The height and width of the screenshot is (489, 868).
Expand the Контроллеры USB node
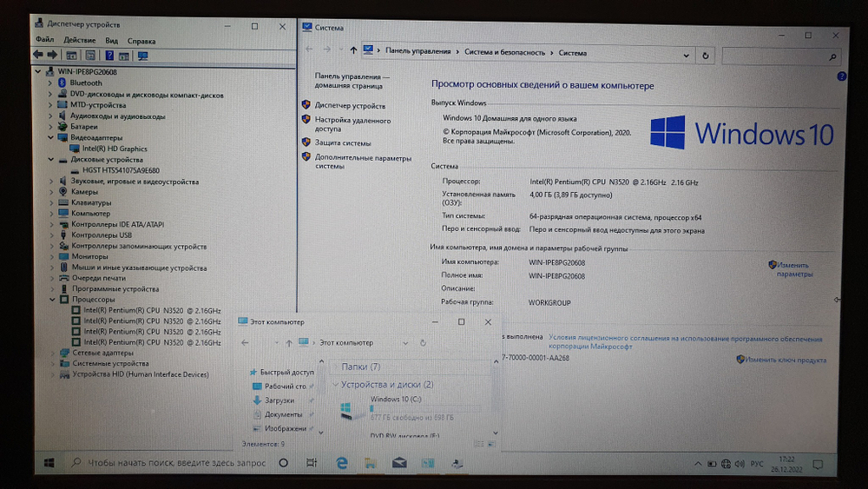coord(51,235)
